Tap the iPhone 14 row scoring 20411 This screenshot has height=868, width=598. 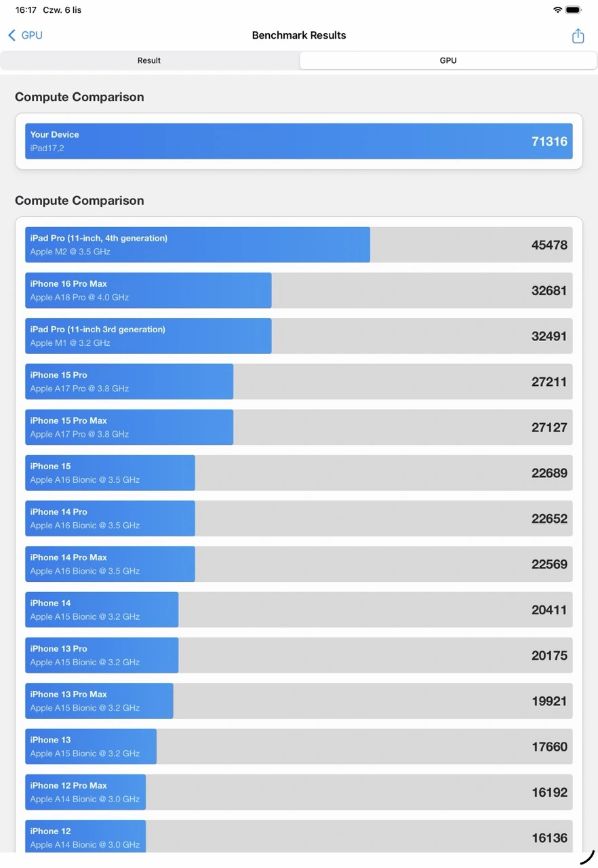click(298, 610)
